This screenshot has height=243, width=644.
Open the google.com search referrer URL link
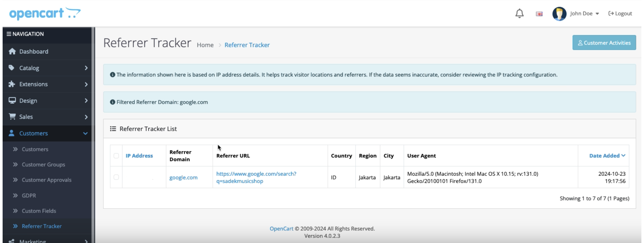click(256, 177)
